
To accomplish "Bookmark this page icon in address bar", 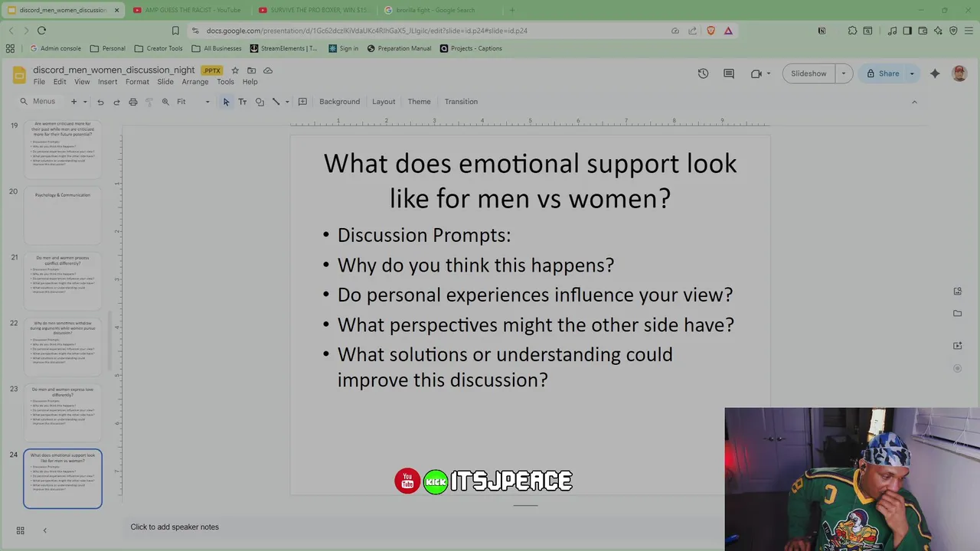I will tap(175, 31).
